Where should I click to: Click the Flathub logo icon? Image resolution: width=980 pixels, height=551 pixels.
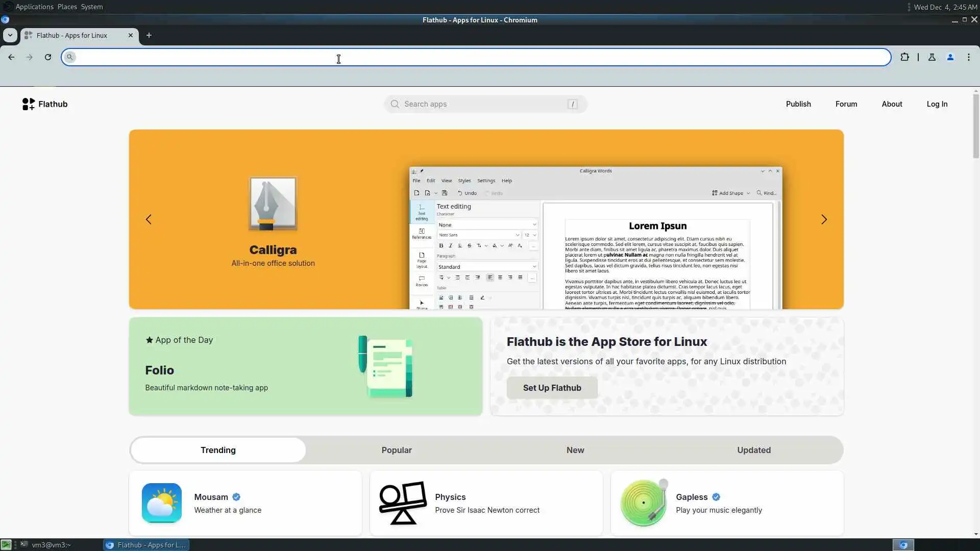point(29,104)
